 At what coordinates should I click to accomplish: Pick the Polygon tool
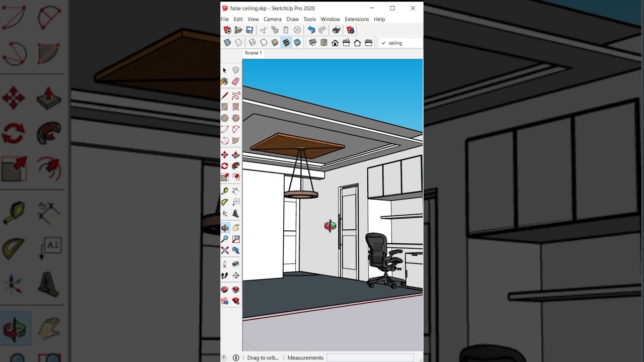[235, 118]
